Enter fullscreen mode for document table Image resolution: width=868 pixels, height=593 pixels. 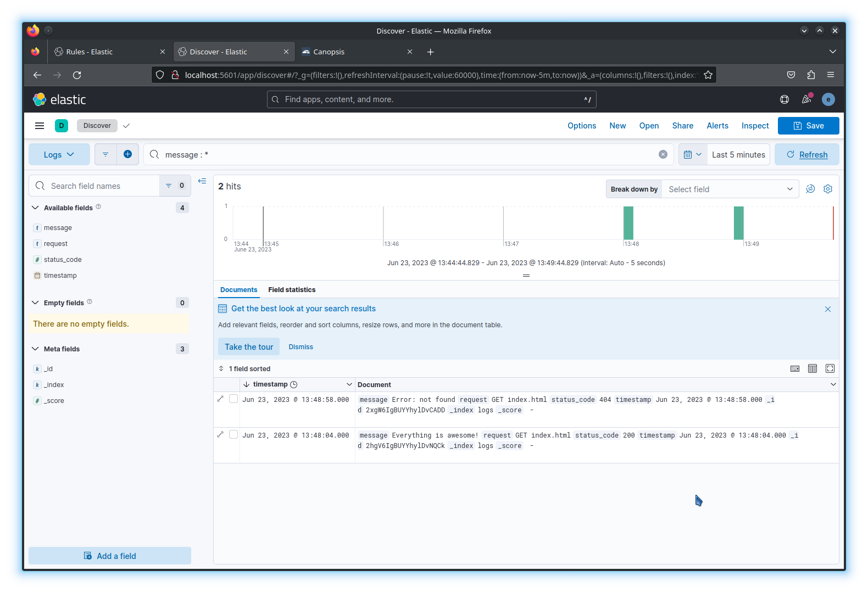point(830,368)
